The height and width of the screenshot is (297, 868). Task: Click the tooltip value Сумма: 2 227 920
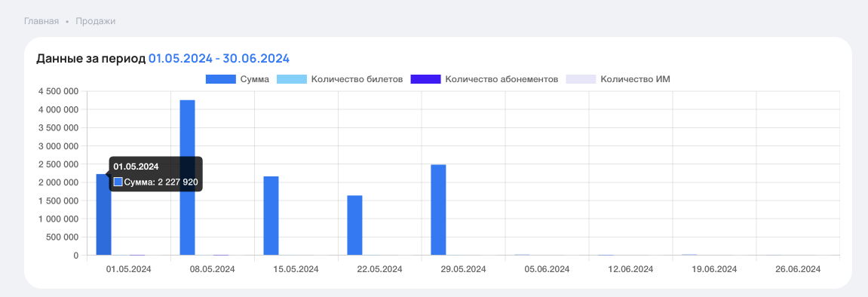[161, 182]
